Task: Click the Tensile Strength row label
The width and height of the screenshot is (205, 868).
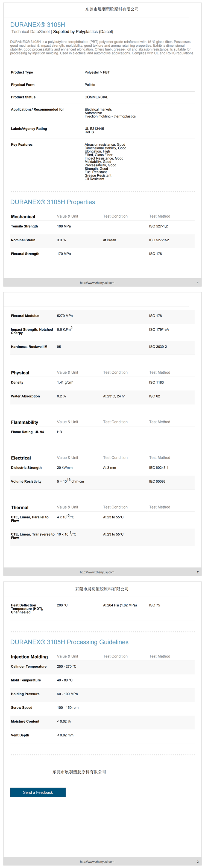Action: 24,226
